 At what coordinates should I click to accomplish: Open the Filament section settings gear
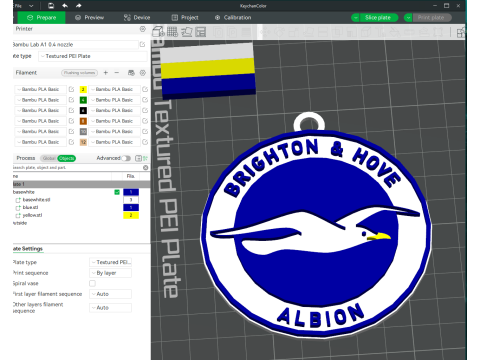tap(143, 72)
